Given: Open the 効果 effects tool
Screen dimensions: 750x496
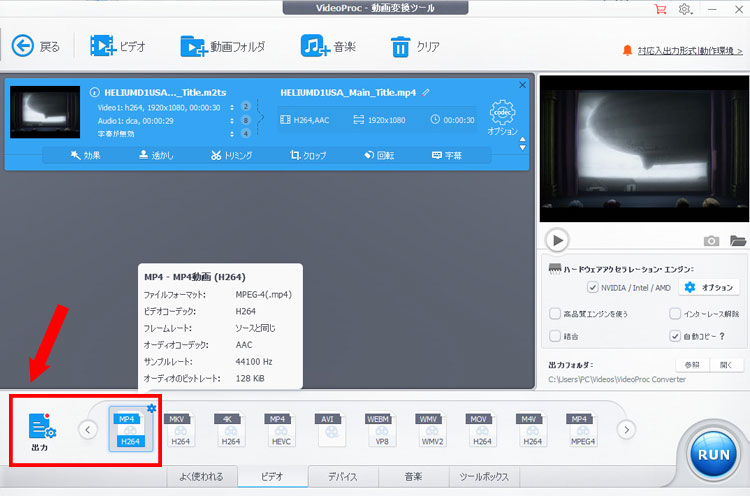Looking at the screenshot, I should click(x=85, y=155).
